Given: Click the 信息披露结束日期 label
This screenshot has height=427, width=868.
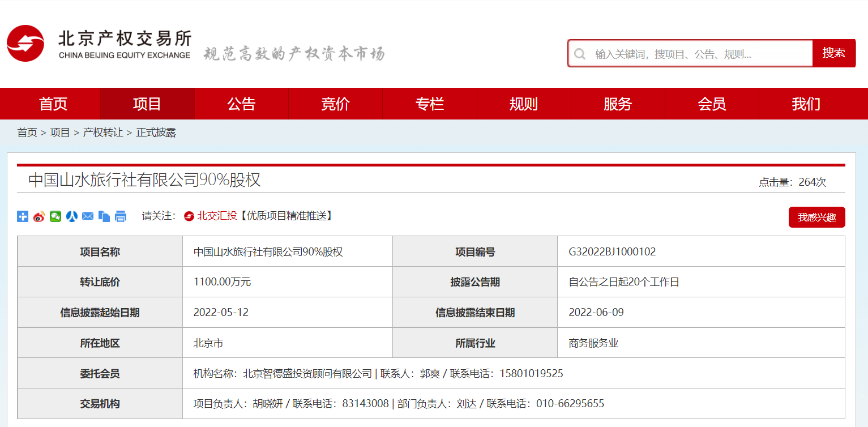Looking at the screenshot, I should [x=475, y=313].
